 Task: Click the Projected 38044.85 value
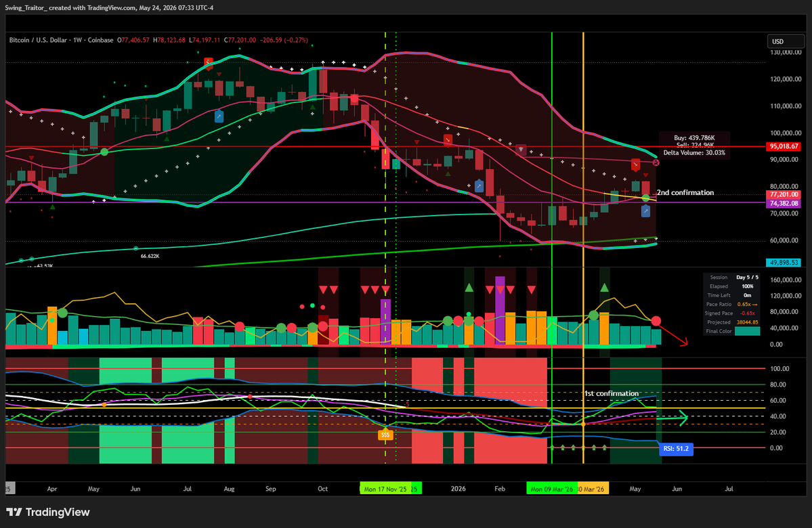point(747,322)
